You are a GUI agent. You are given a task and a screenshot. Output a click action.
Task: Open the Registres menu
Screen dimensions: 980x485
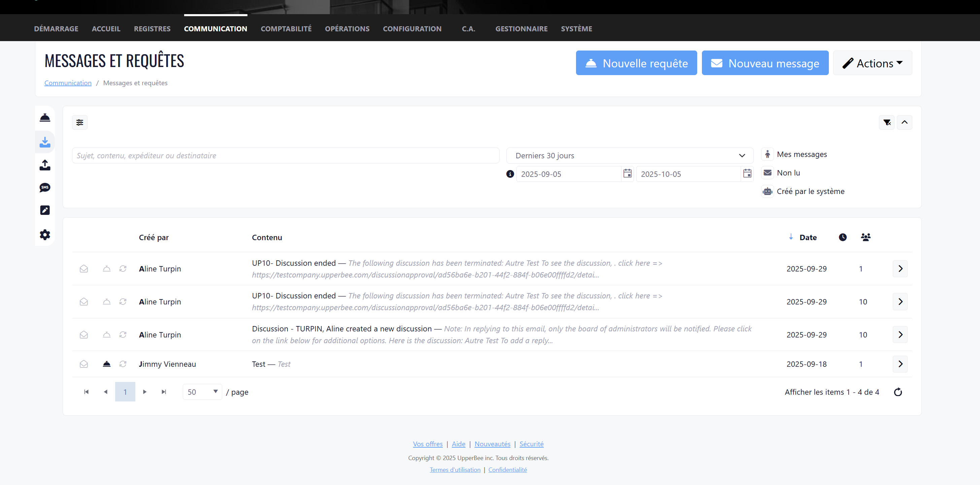(152, 29)
